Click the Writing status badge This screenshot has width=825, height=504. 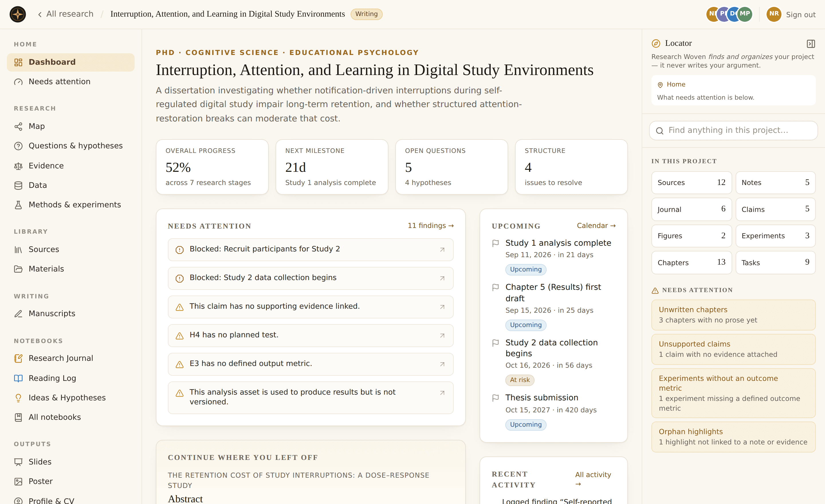(366, 14)
